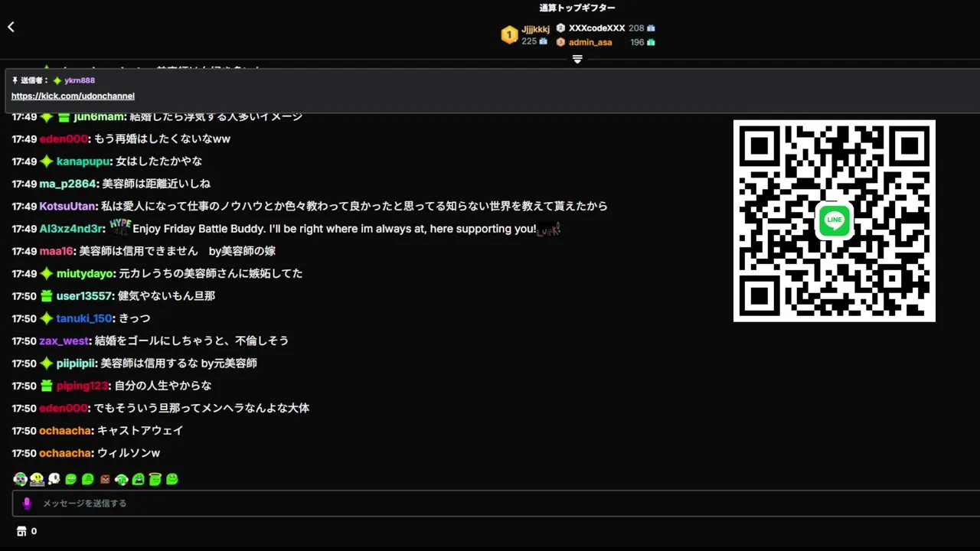Screen dimensions: 980x551
Task: Click the silver rank 2 badge
Action: 560,28
